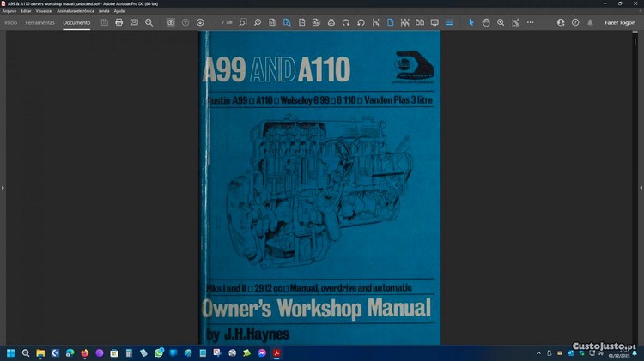Go to next page with the down arrow

200,22
